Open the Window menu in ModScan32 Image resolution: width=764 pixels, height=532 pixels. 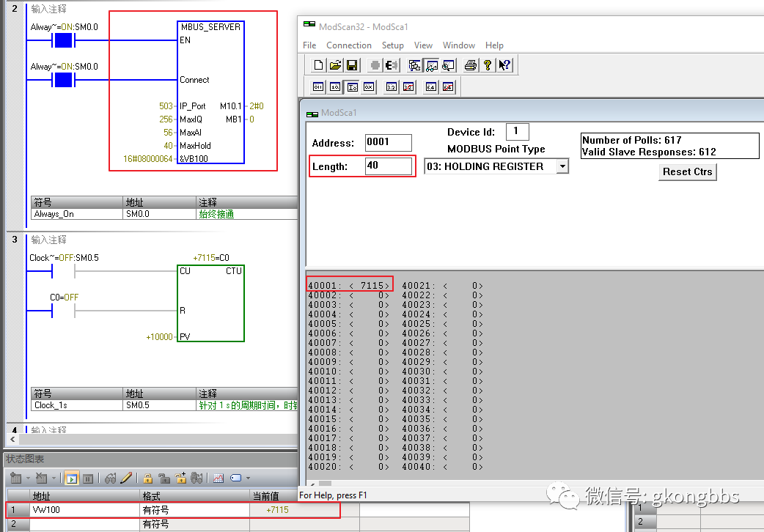459,45
